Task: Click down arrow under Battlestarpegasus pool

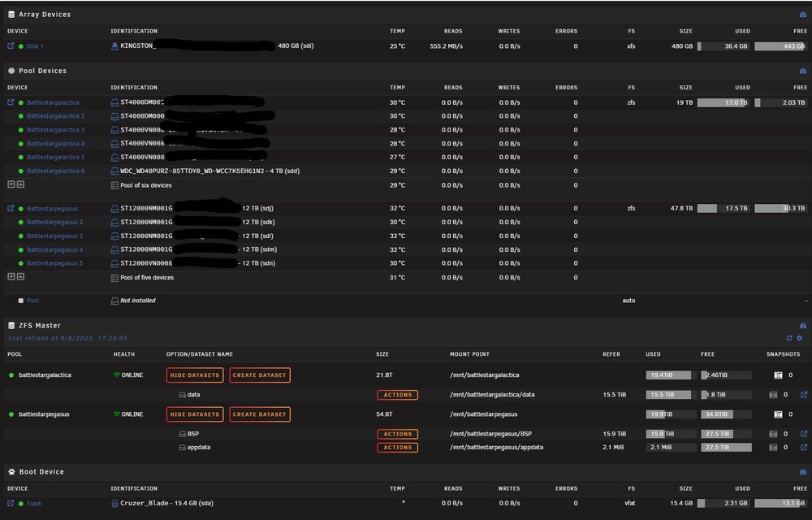Action: click(11, 276)
